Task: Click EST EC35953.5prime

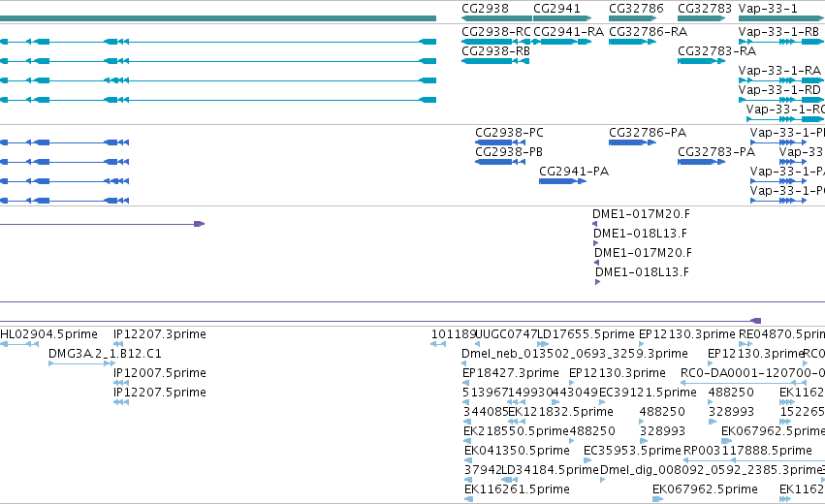Action: tap(632, 451)
